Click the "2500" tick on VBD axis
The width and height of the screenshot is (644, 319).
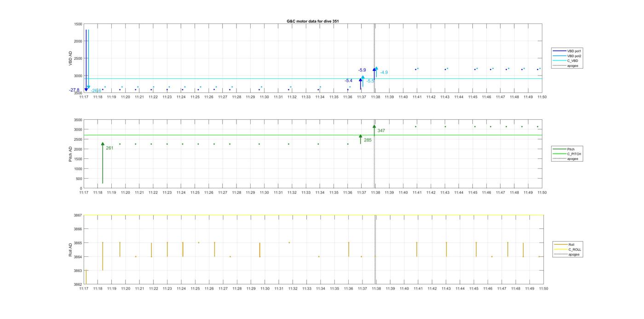tap(77, 58)
